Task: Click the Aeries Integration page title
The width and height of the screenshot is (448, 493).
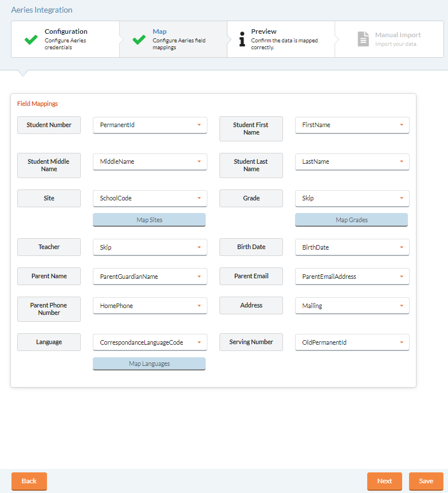Action: coord(42,10)
